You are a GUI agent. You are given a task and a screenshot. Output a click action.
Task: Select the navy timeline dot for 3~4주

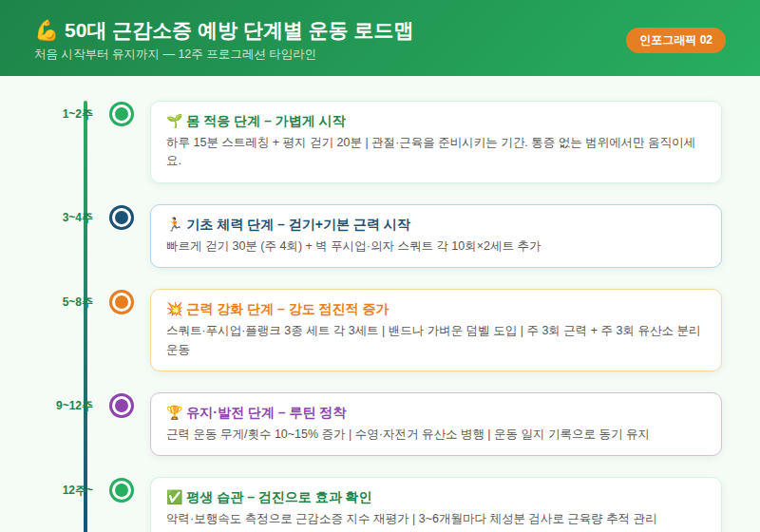[x=122, y=218]
